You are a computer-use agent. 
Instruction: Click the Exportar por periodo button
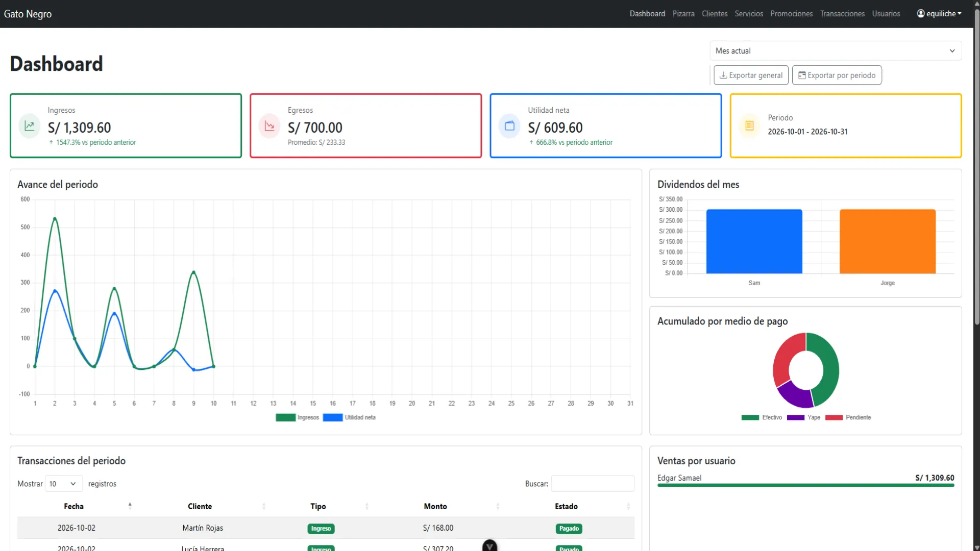[837, 76]
